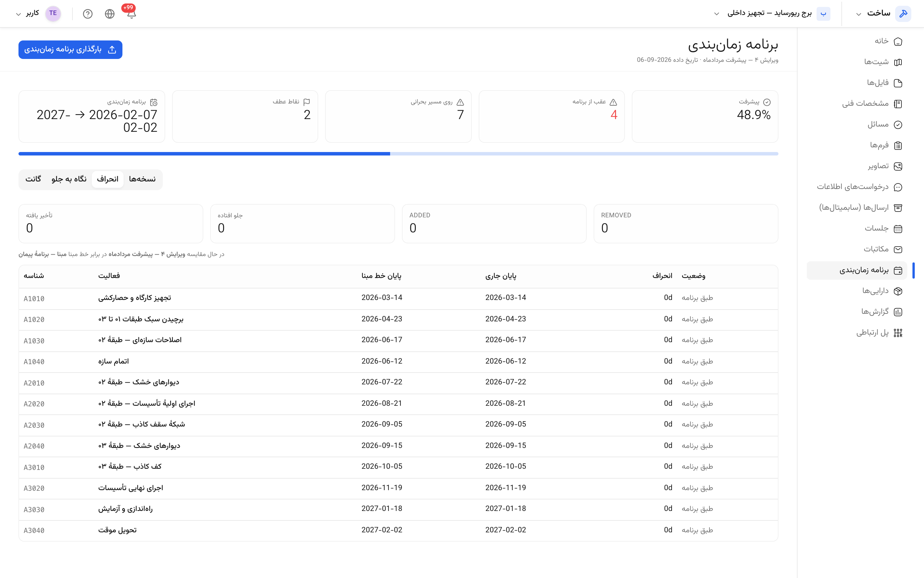Click the ساخت app logo icon
Viewport: 924px width, 578px height.
point(903,14)
